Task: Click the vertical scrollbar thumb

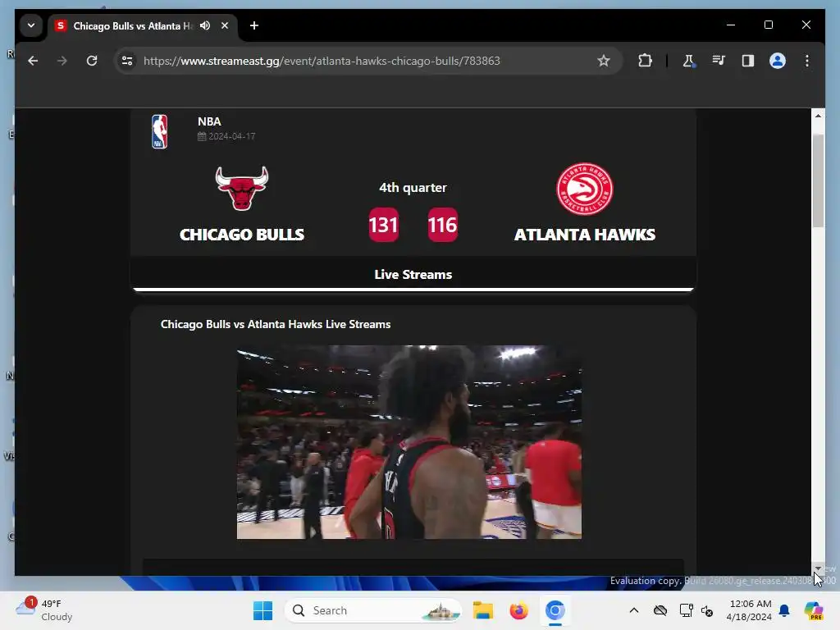Action: tap(818, 181)
